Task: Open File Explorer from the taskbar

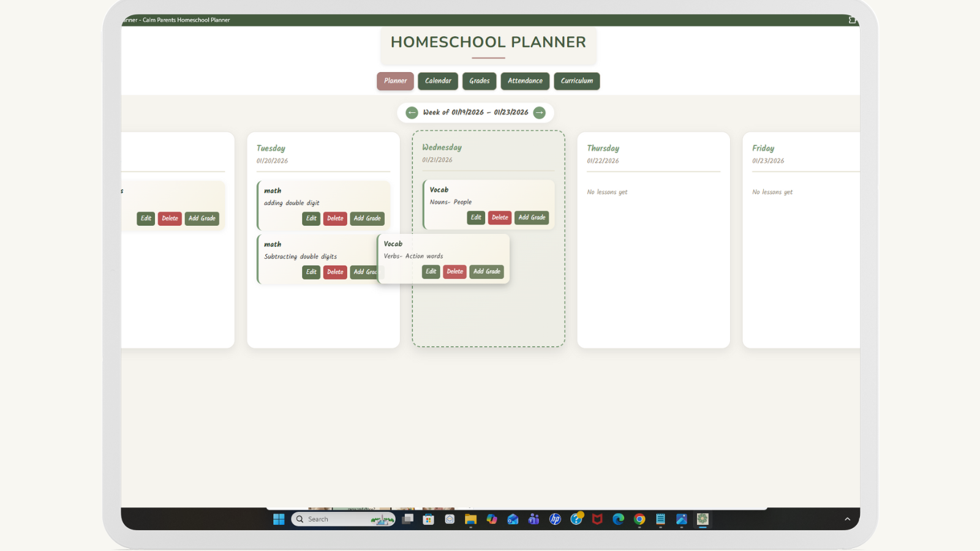Action: click(470, 519)
